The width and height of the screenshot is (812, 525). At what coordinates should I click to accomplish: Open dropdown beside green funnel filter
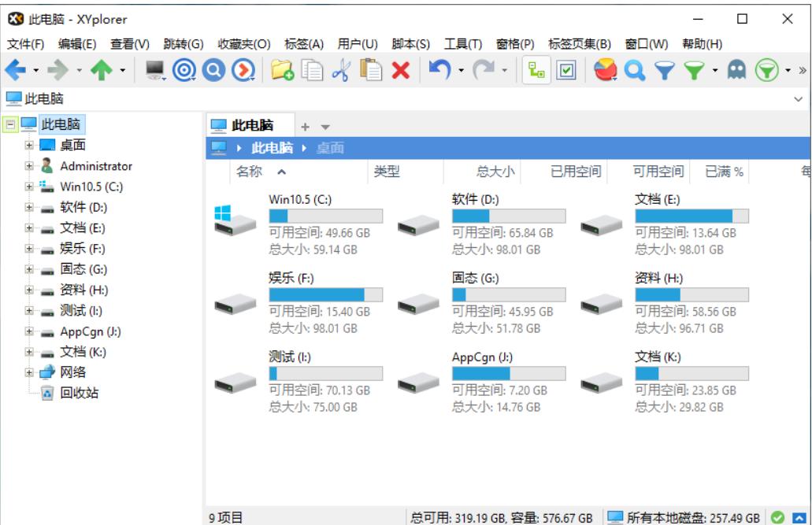point(715,70)
